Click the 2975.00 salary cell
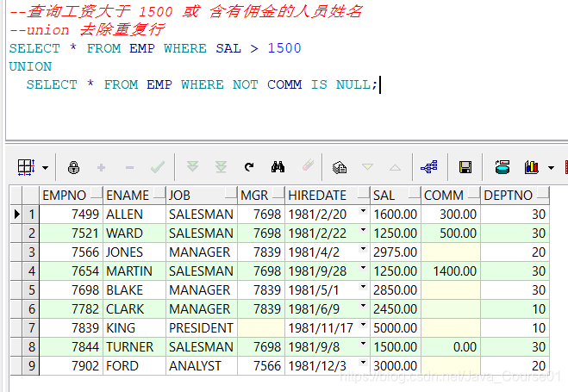This screenshot has width=568, height=392. click(x=396, y=252)
